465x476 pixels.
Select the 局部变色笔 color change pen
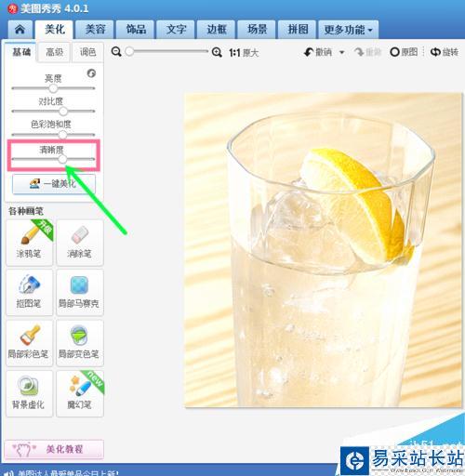tap(80, 343)
